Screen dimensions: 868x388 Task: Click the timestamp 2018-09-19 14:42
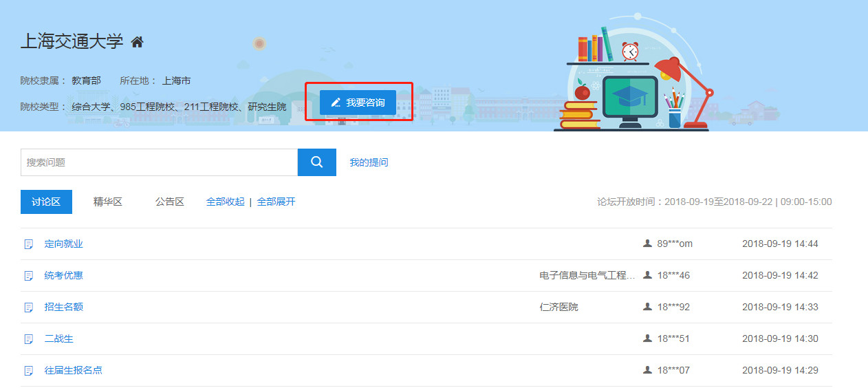pyautogui.click(x=780, y=275)
